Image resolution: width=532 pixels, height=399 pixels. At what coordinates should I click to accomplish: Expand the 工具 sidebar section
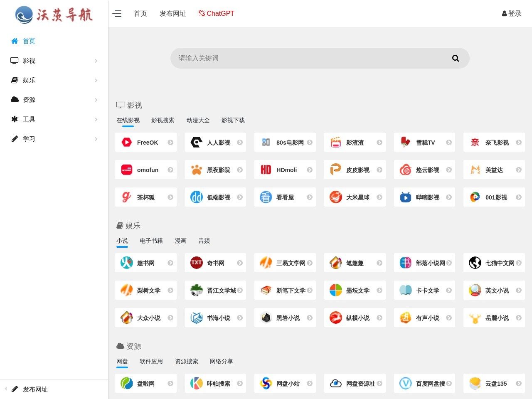tap(54, 119)
